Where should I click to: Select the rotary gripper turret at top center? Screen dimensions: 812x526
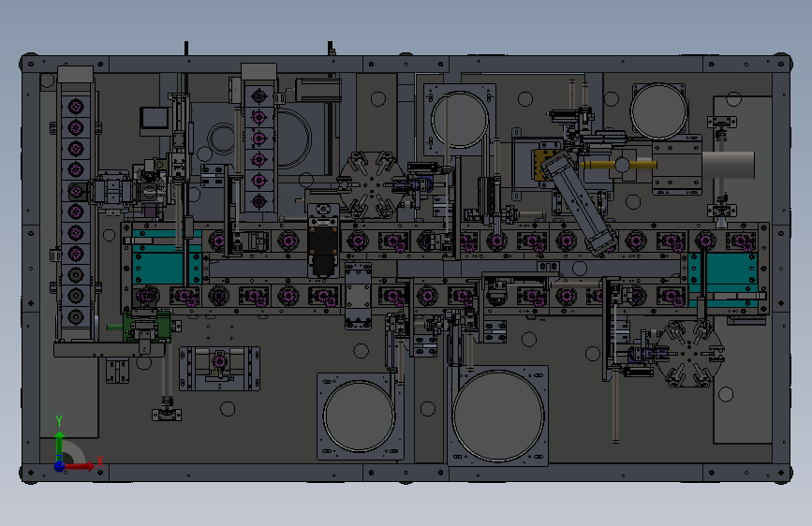point(371,184)
